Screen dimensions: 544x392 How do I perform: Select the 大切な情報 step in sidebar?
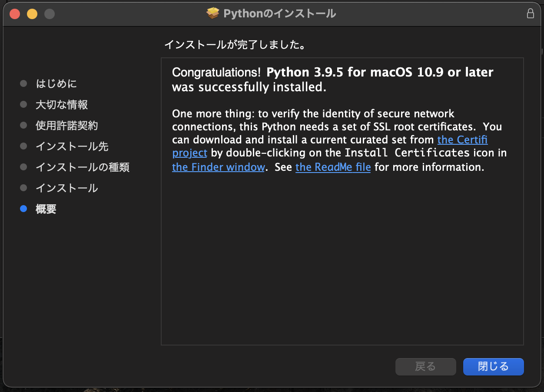pos(62,105)
